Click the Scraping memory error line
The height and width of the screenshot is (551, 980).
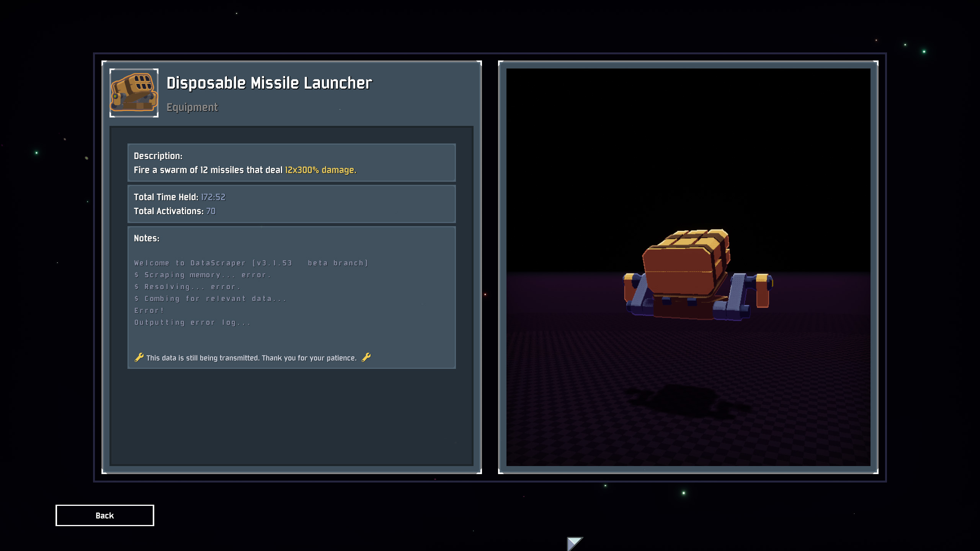[x=203, y=275]
